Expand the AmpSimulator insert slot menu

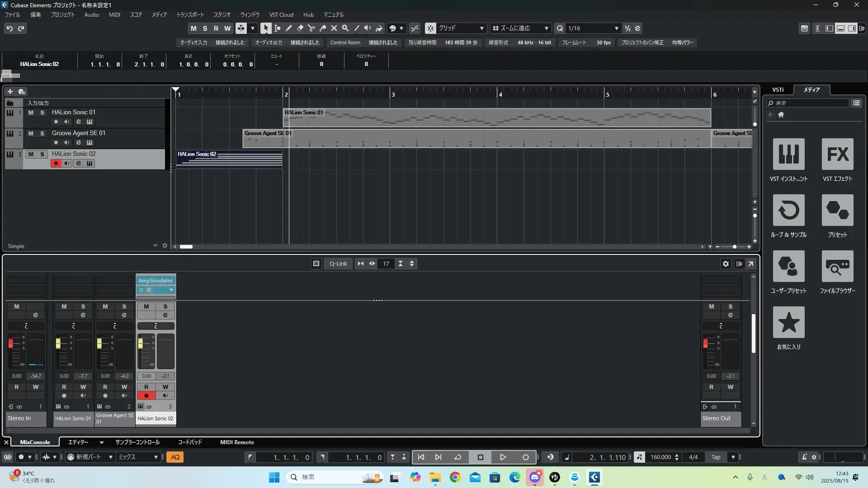coord(171,290)
